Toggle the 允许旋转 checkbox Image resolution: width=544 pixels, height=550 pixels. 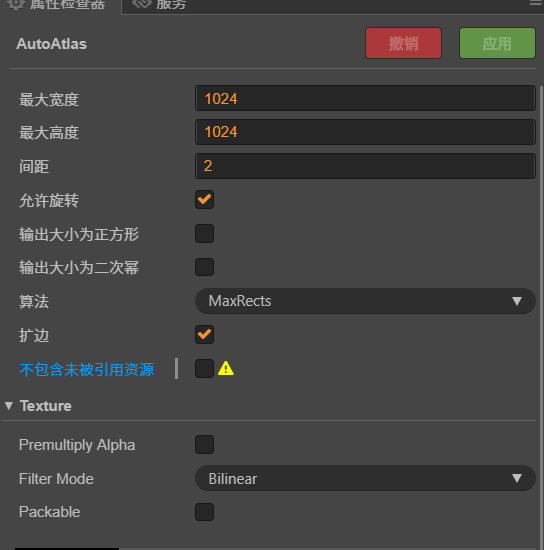pos(204,200)
